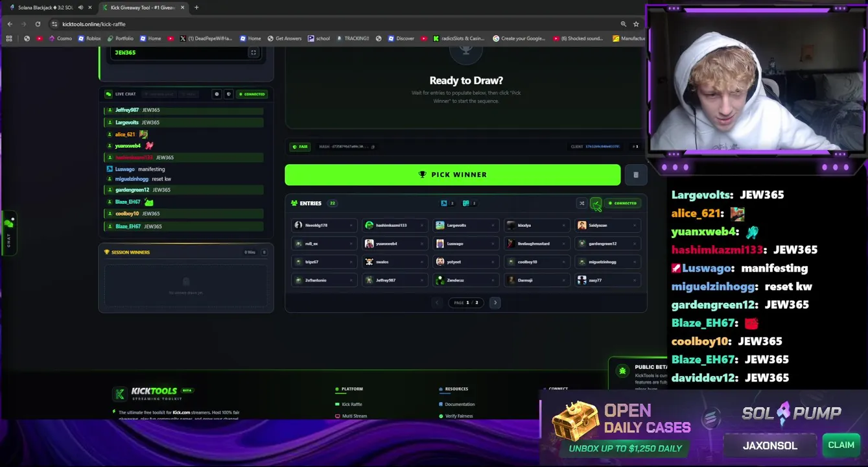Bookmark this page with star icon

636,24
